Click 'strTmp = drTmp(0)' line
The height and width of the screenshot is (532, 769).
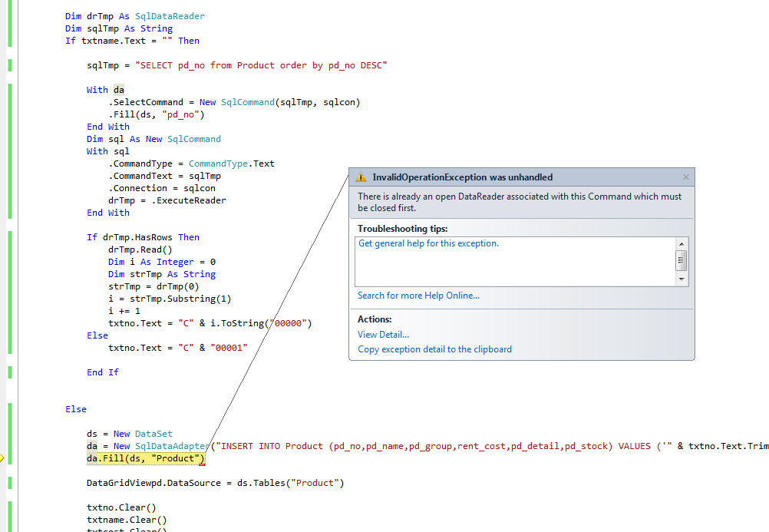coord(153,286)
